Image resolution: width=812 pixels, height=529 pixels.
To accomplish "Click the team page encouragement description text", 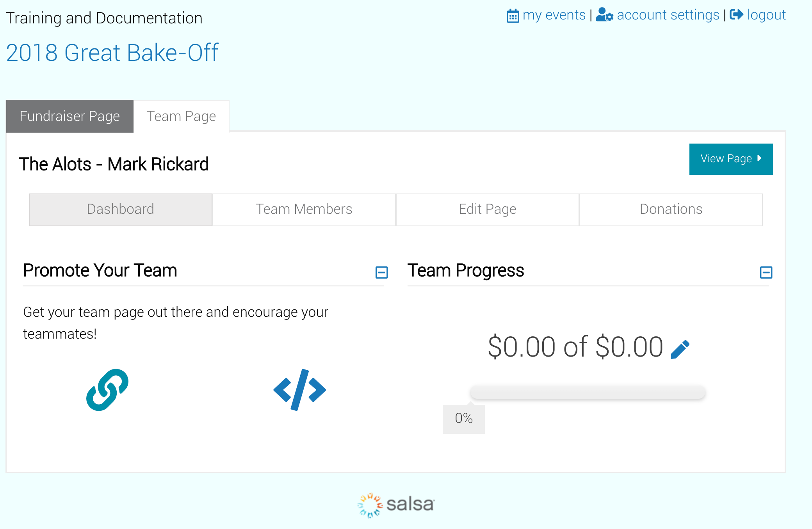I will (176, 323).
